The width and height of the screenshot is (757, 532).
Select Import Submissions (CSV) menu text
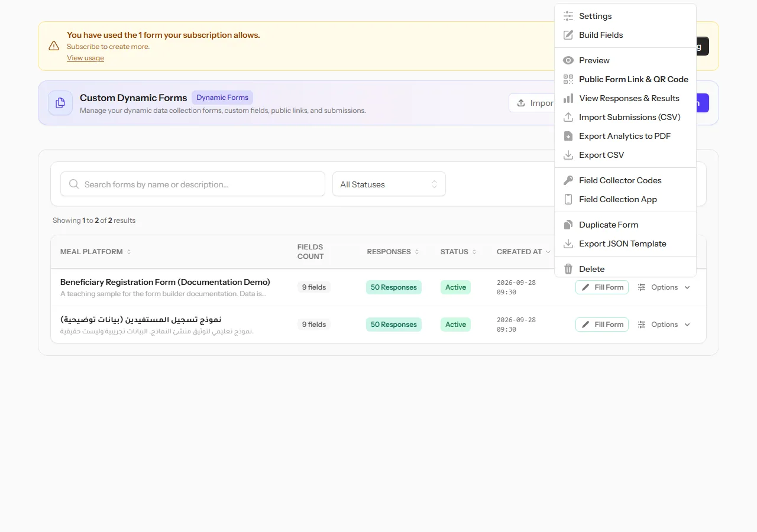(x=630, y=117)
